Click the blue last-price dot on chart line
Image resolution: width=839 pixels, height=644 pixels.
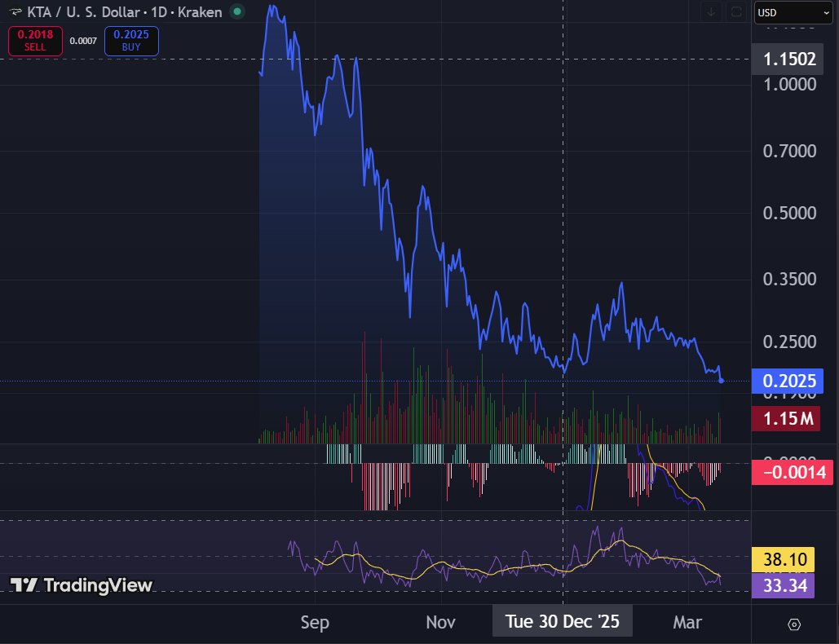click(x=722, y=381)
